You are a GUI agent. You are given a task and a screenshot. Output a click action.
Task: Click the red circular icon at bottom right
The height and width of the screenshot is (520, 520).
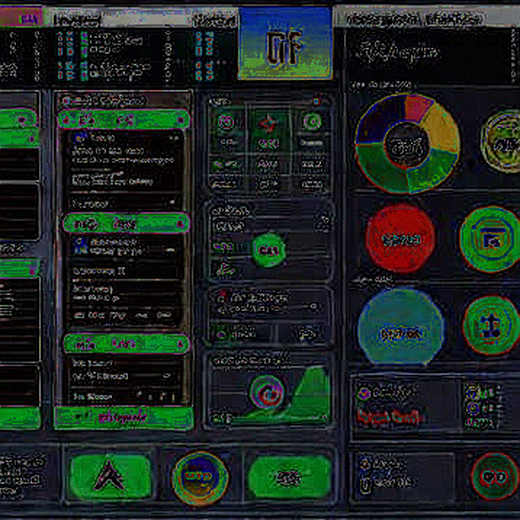point(494,476)
